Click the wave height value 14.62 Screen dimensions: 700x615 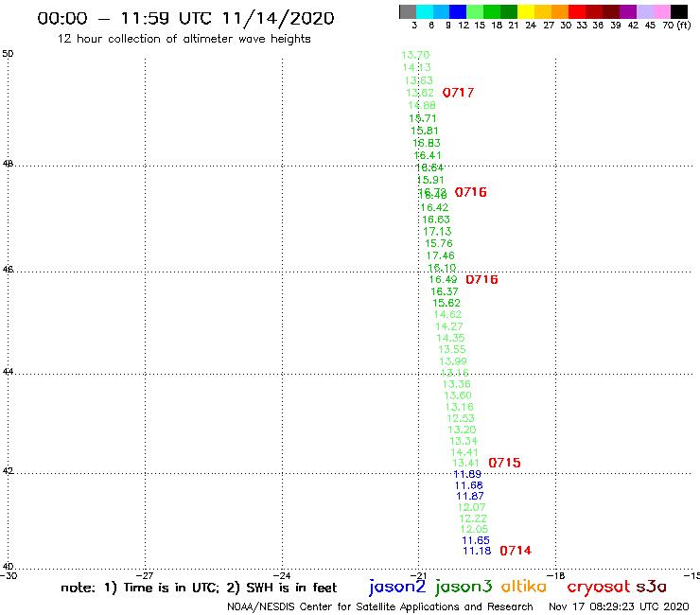pyautogui.click(x=447, y=314)
